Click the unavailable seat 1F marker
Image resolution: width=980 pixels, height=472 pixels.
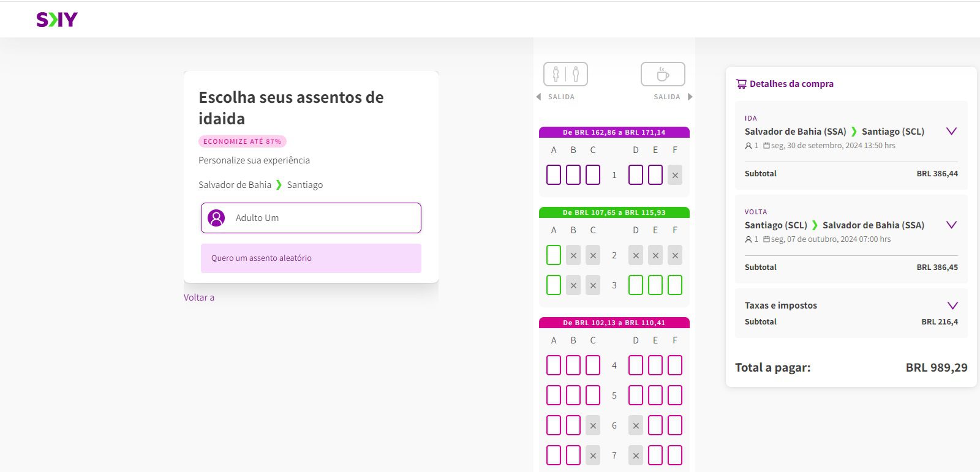(675, 175)
